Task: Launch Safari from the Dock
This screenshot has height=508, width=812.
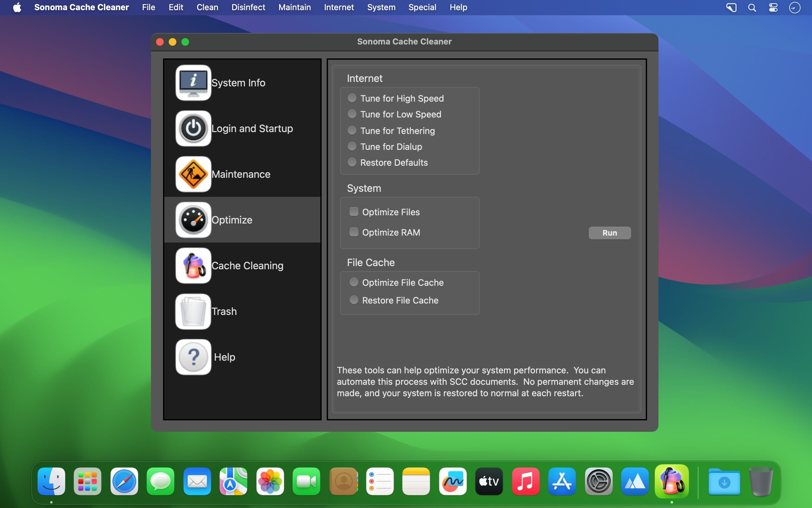Action: [124, 481]
